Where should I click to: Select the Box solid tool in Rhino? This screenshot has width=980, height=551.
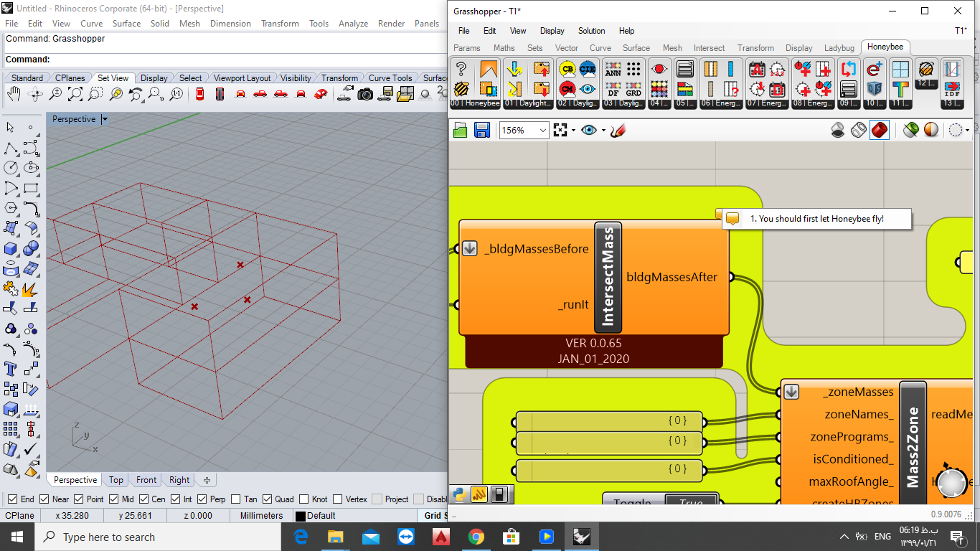[11, 248]
